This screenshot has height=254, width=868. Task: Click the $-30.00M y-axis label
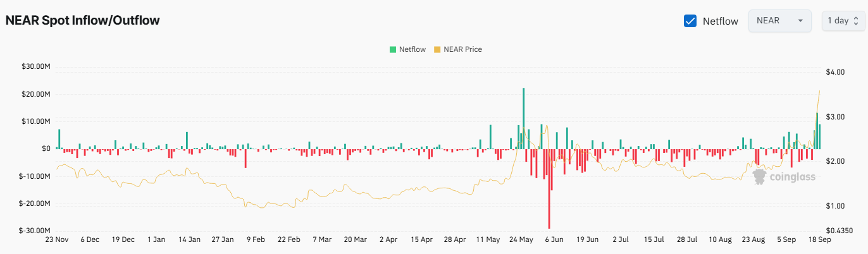(x=35, y=231)
